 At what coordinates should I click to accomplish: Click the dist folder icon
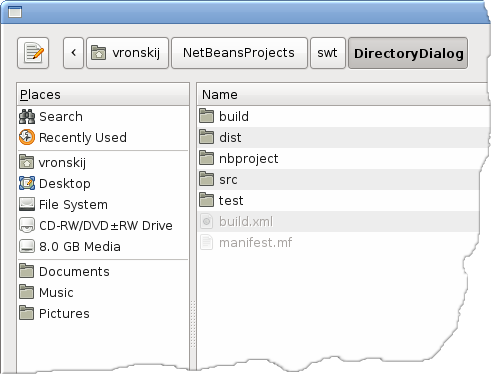coord(207,137)
